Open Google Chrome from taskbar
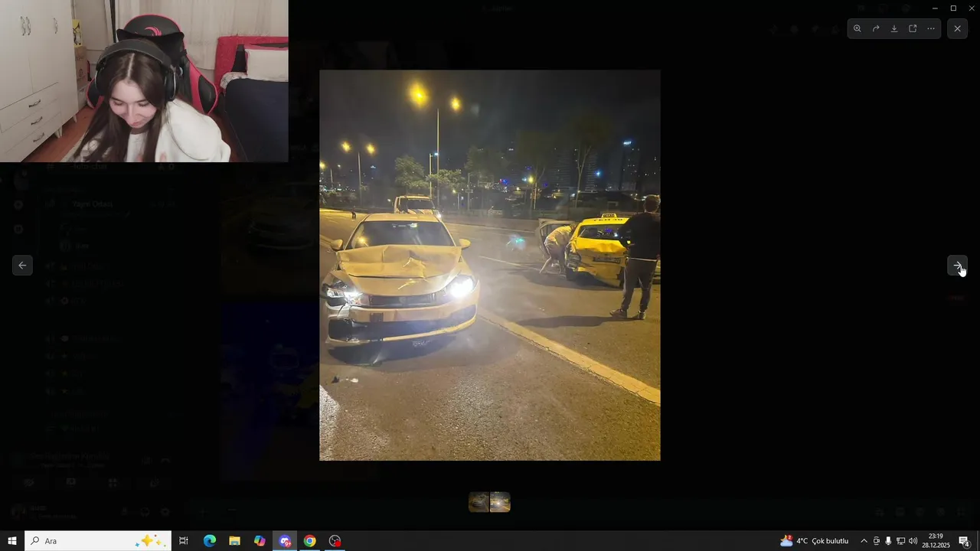Image resolution: width=980 pixels, height=551 pixels. 309,541
